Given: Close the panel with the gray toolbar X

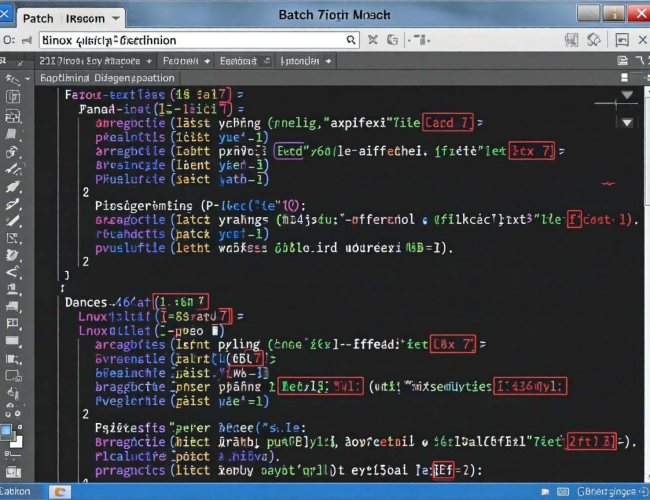Looking at the screenshot, I should pos(642,40).
